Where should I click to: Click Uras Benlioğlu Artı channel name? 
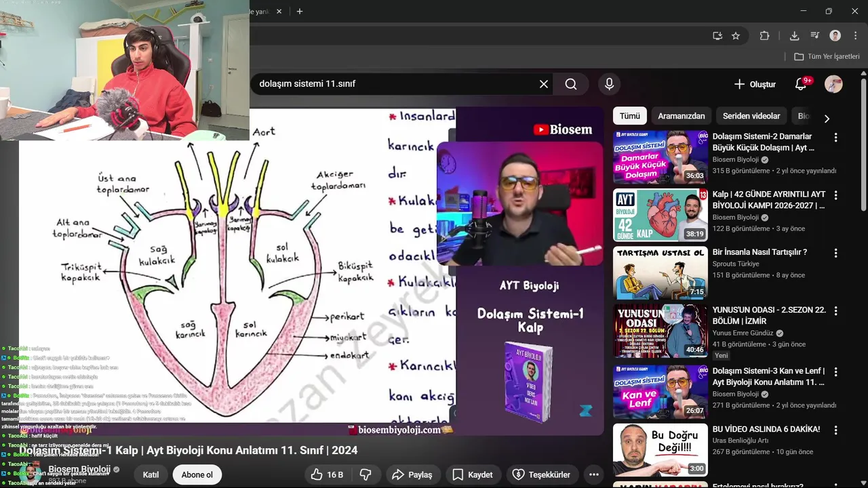[741, 441]
